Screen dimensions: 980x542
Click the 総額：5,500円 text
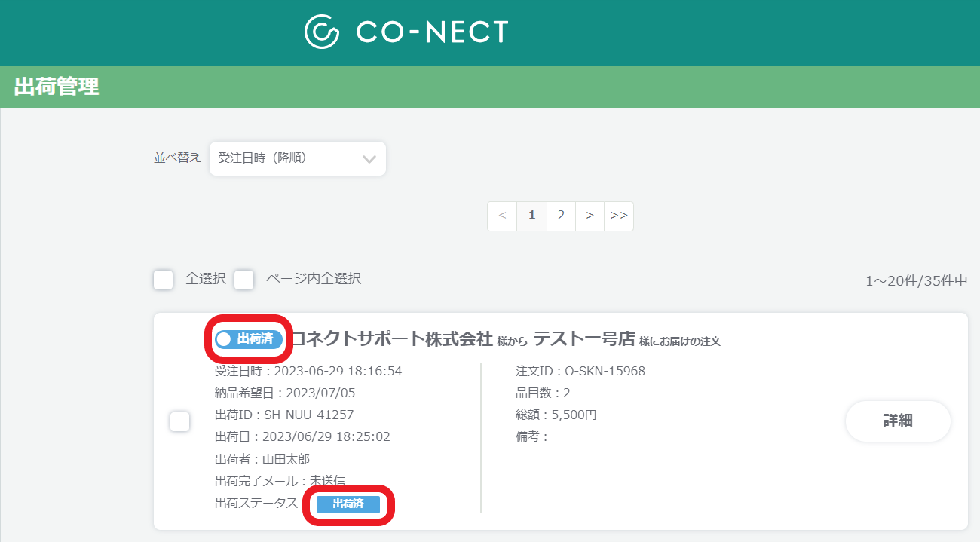556,415
